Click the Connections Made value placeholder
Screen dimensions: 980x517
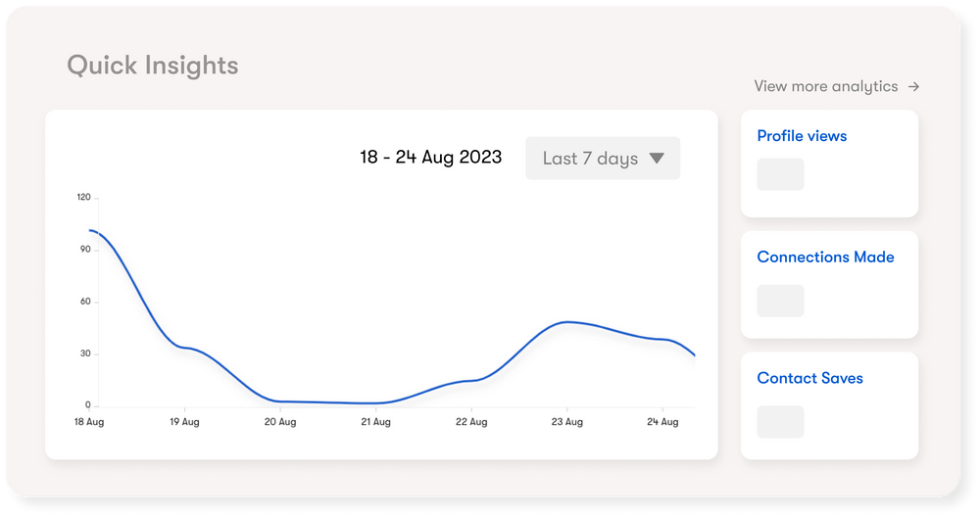pos(780,301)
